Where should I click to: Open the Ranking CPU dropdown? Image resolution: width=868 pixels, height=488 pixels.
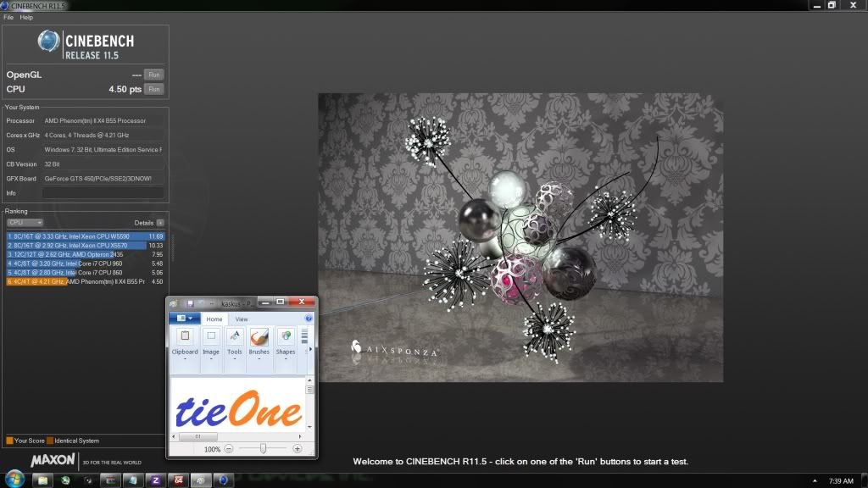[x=25, y=223]
